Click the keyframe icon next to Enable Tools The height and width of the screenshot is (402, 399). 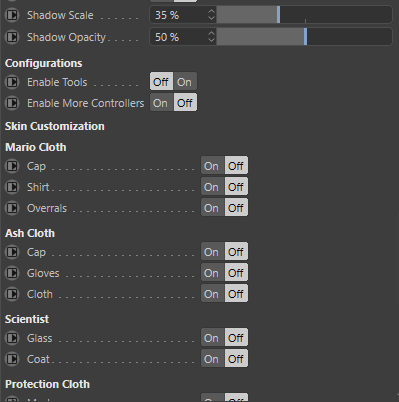12,82
